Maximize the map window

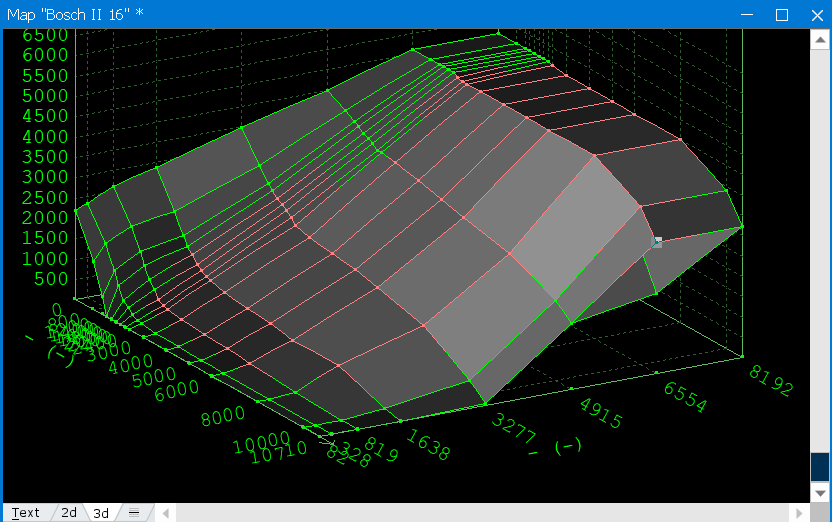[x=782, y=14]
